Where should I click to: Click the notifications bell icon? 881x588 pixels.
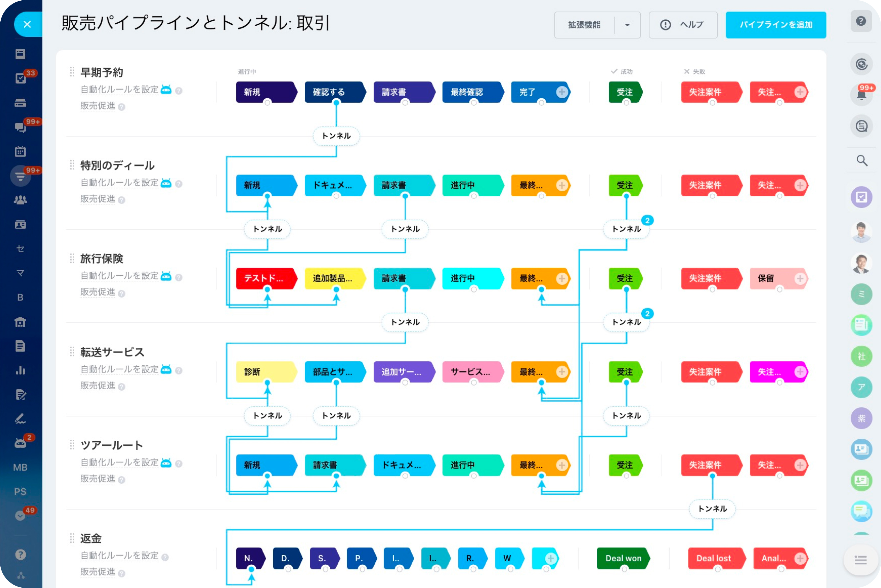click(861, 95)
